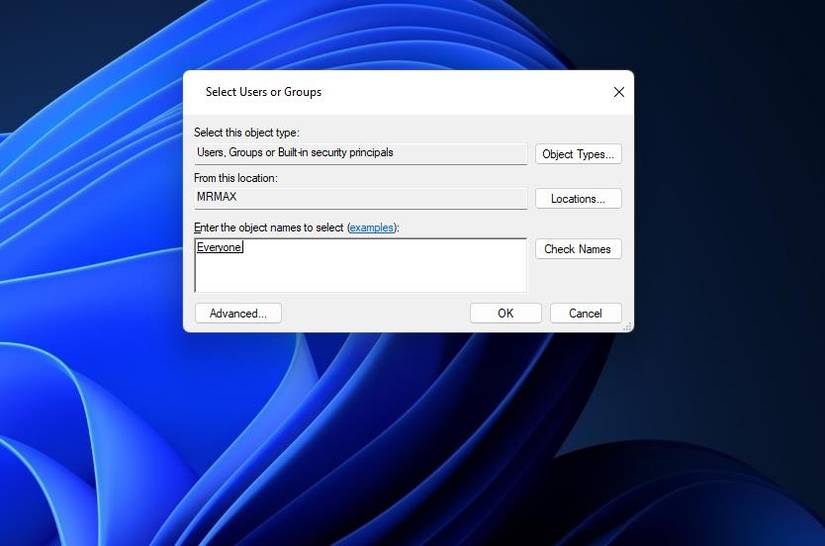Viewport: 825px width, 546px height.
Task: Open the Object Types dialog
Action: (578, 154)
